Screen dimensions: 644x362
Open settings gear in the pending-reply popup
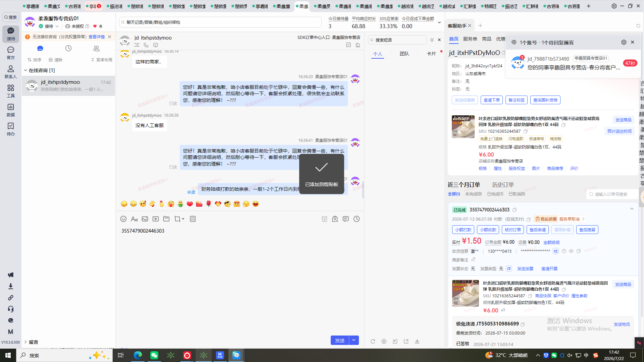tap(624, 42)
